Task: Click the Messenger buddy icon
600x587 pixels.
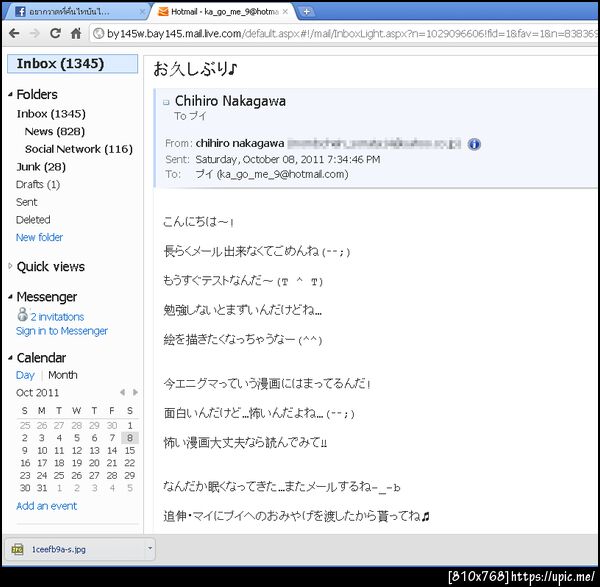Action: tap(22, 315)
